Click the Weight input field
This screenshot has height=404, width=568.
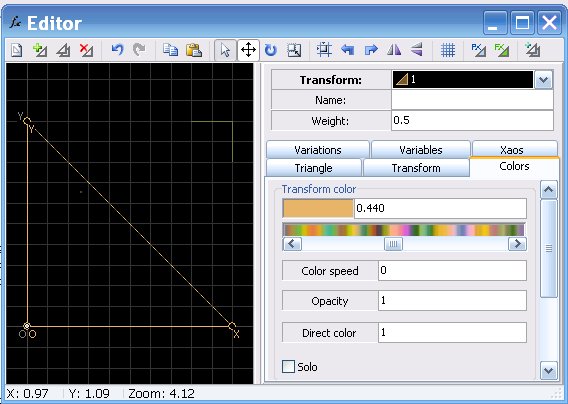472,120
